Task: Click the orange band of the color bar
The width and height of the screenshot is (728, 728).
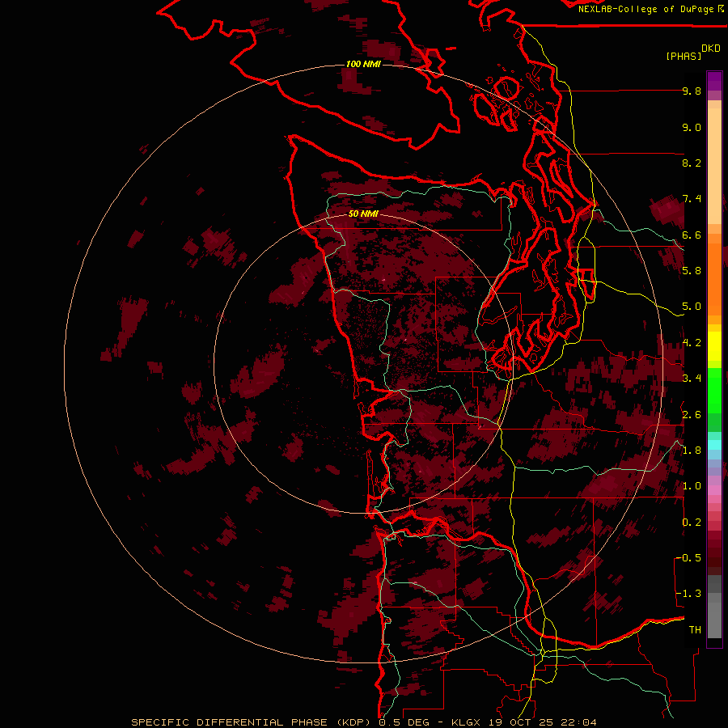Action: (x=714, y=278)
